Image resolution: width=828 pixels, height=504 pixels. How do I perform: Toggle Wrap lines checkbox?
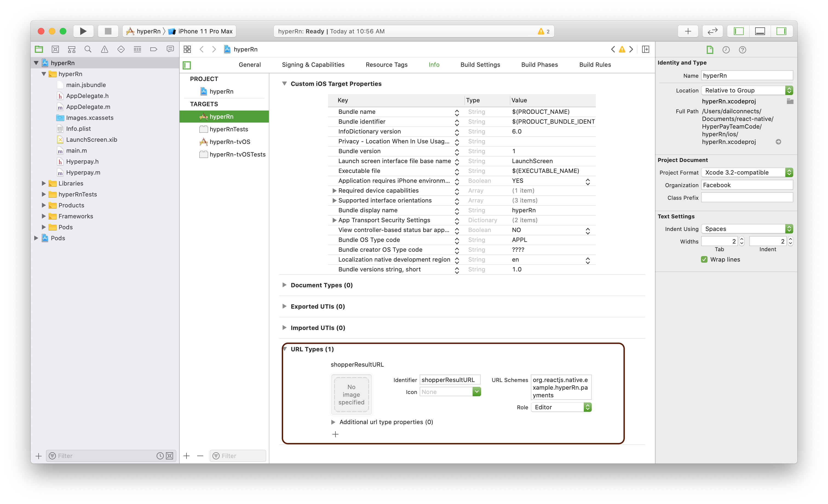tap(704, 259)
